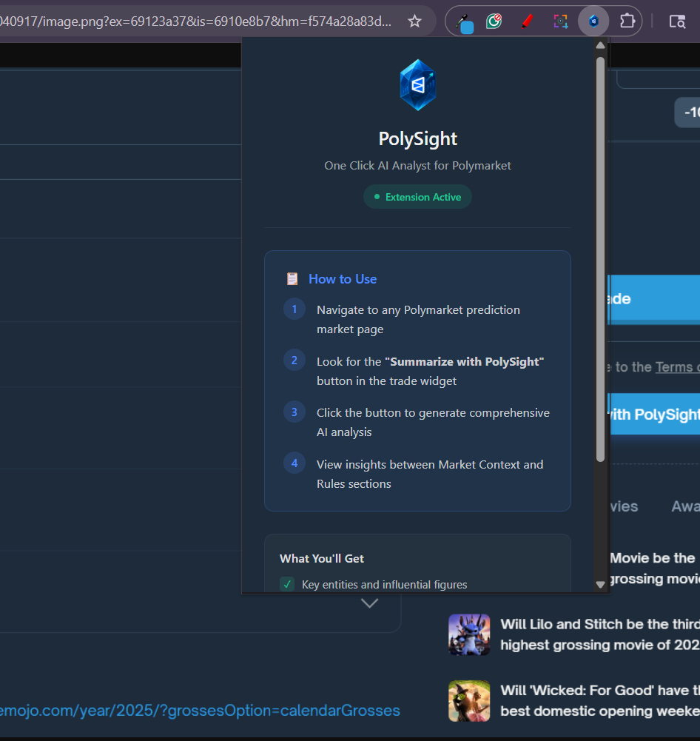Click the scroll up arrow in popup

600,45
